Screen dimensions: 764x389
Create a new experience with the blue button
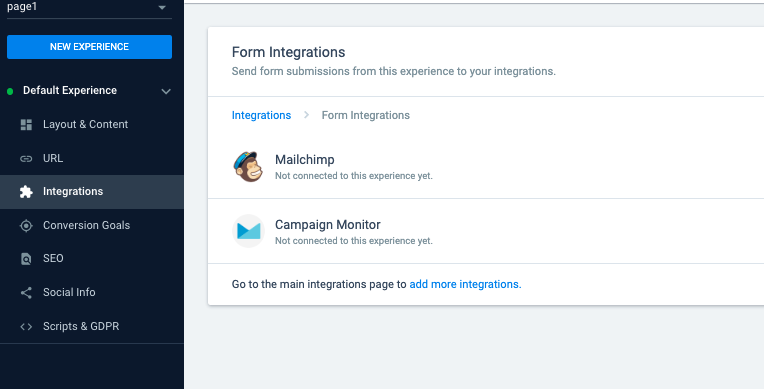pyautogui.click(x=89, y=47)
